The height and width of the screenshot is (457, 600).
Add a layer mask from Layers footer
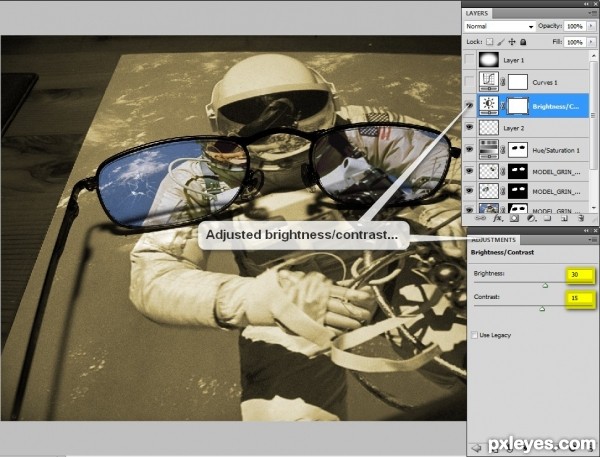click(514, 218)
